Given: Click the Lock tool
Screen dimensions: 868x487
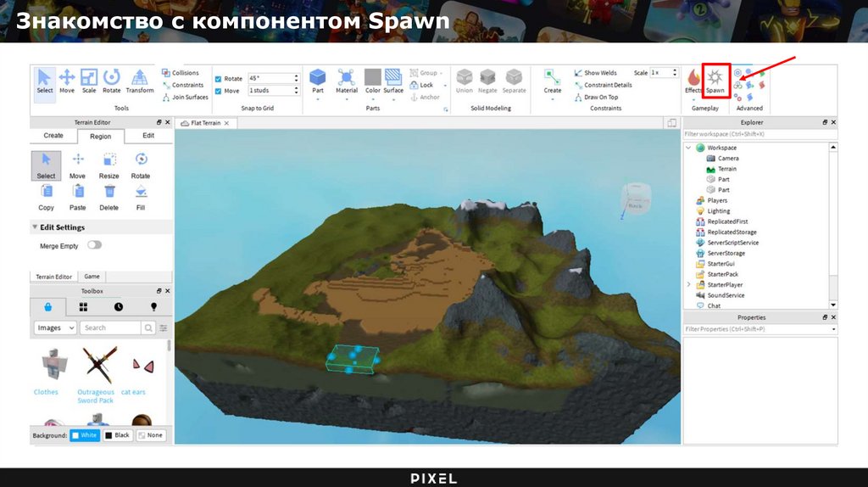Looking at the screenshot, I should pos(421,85).
